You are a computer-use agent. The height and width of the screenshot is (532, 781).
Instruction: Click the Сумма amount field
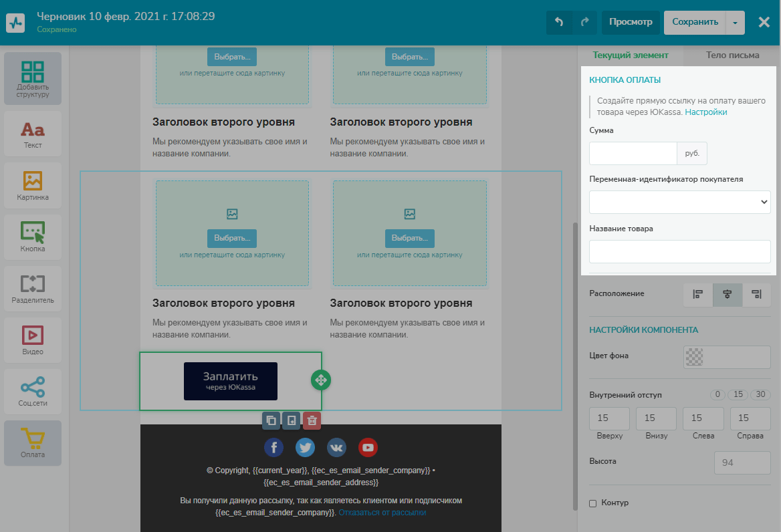633,153
